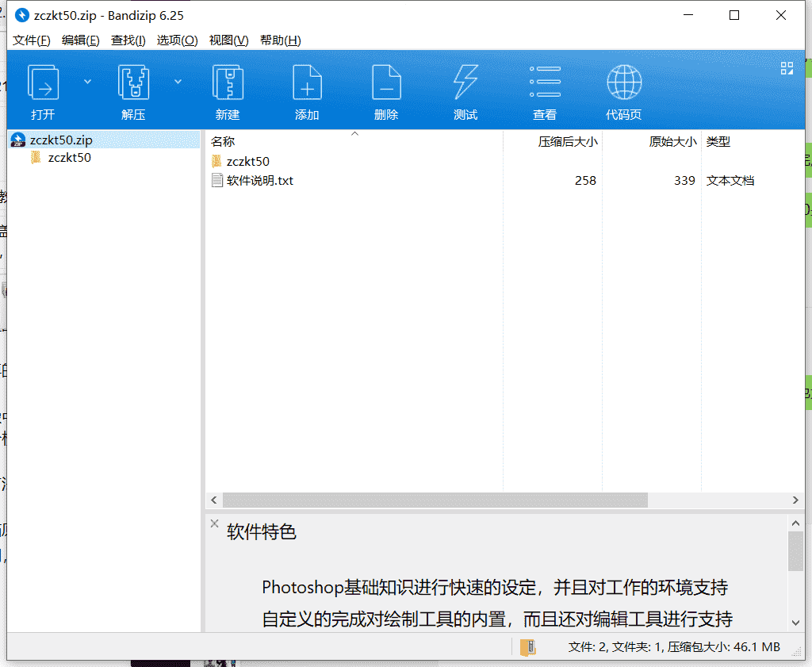Open the 视图(V) menu

coord(228,40)
